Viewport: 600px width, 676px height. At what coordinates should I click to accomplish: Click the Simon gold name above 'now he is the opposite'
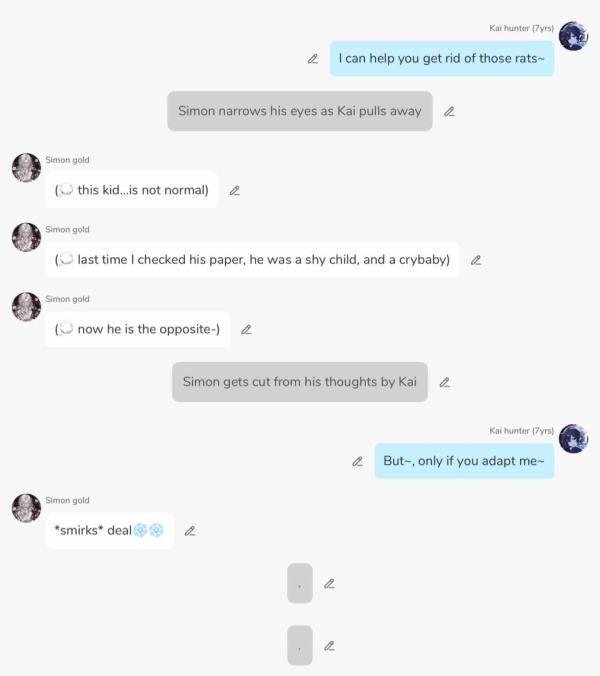point(67,299)
